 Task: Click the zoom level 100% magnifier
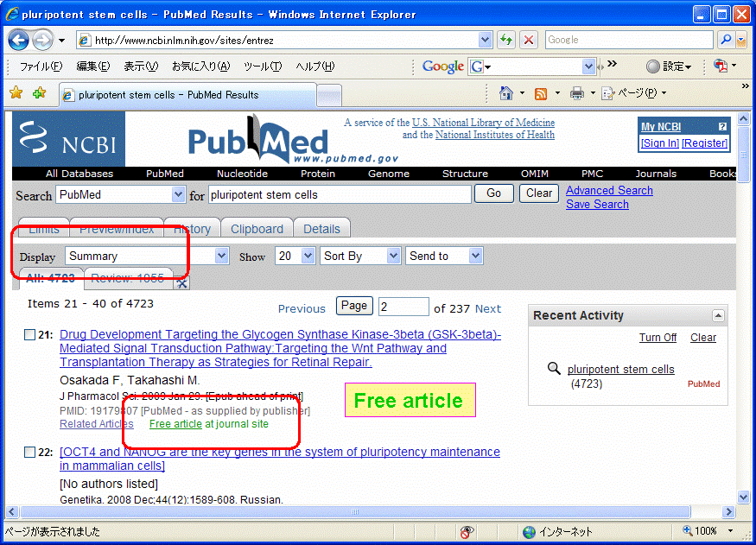click(688, 530)
